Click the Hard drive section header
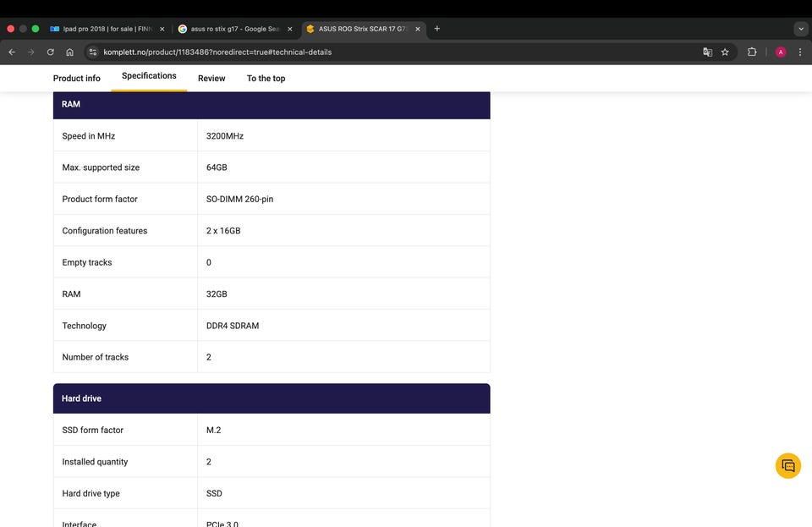Viewport: 812px width, 527px height. [272, 398]
